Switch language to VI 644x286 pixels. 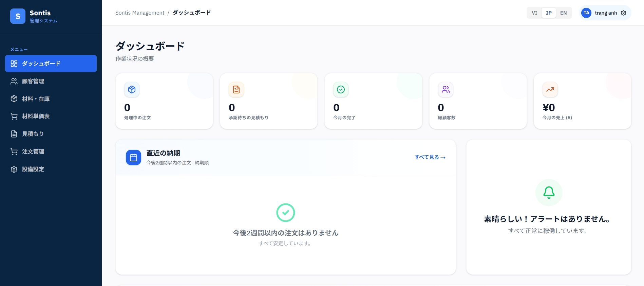click(x=534, y=13)
